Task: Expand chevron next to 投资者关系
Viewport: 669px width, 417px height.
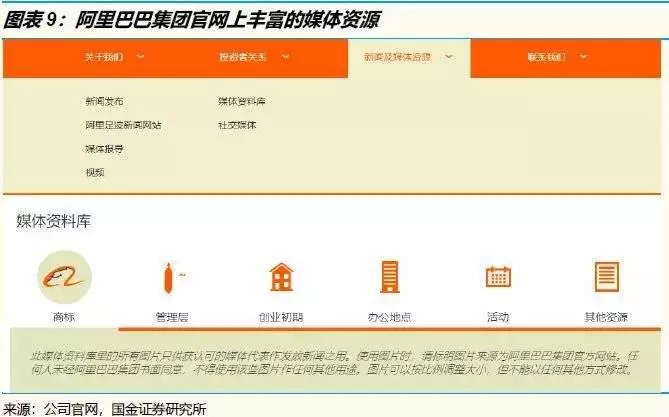Action: 285,56
